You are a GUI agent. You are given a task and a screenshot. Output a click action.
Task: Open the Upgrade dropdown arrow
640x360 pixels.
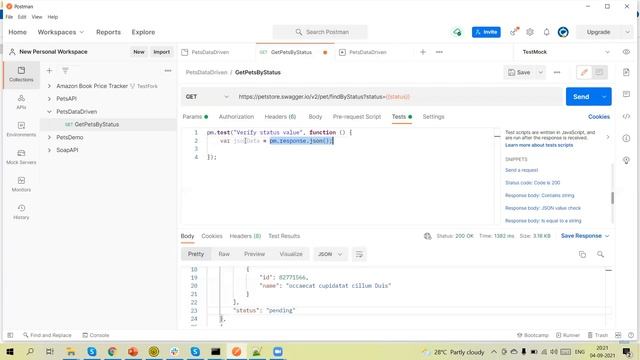pos(627,32)
